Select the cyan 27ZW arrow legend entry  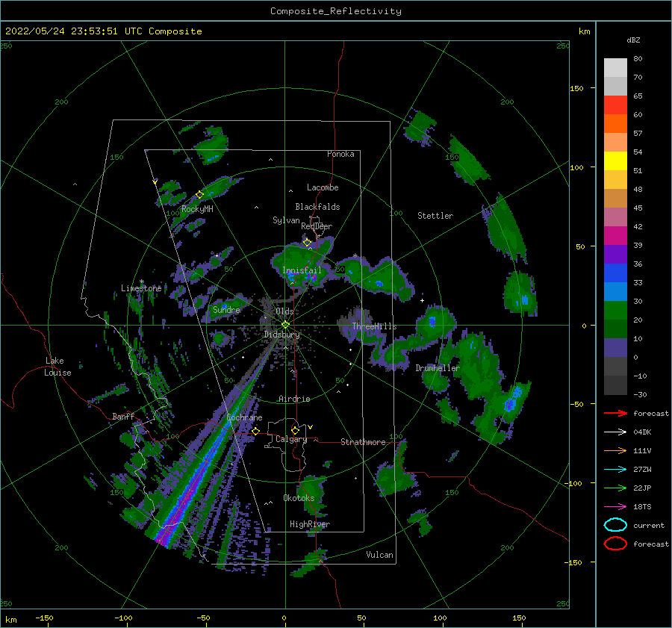(615, 469)
